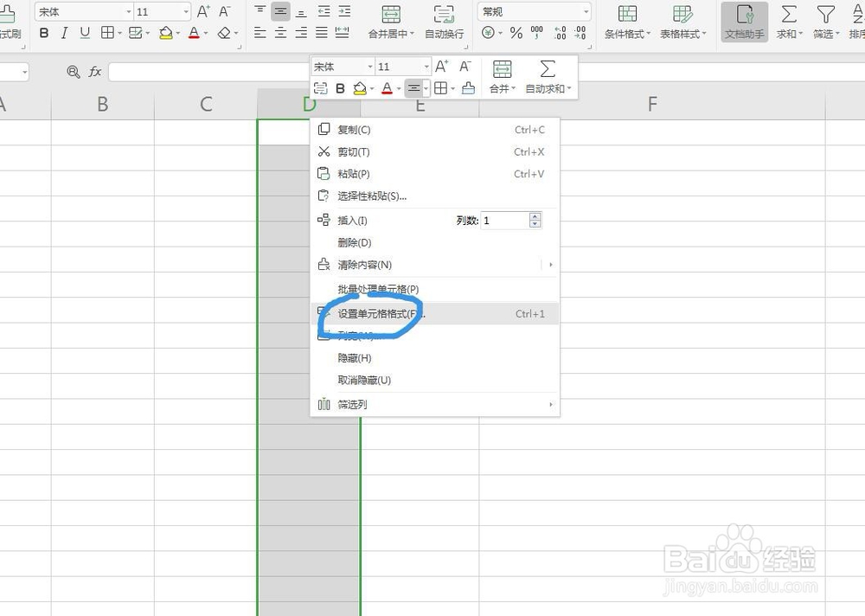Choose 隐藏(H) from context menu
865x616 pixels.
pyautogui.click(x=435, y=357)
